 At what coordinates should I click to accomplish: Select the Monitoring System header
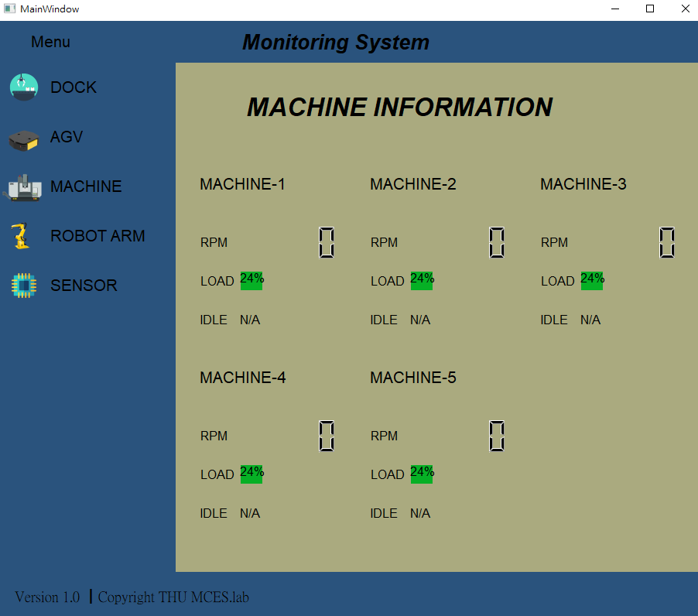pos(336,42)
